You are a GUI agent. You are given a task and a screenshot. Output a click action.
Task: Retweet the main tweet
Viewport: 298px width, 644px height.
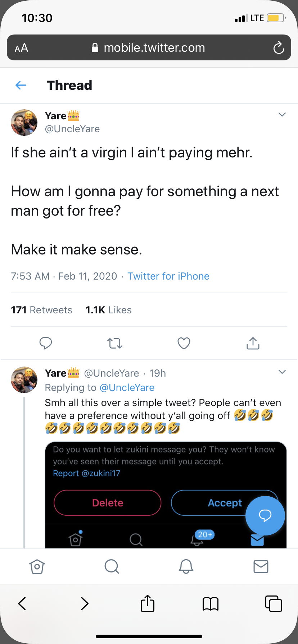[x=115, y=343]
